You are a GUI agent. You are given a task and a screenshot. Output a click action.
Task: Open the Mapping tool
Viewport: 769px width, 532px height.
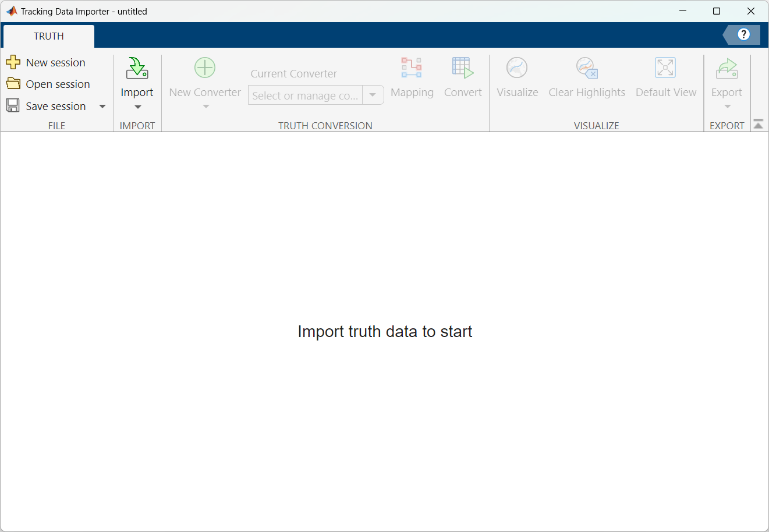point(412,68)
